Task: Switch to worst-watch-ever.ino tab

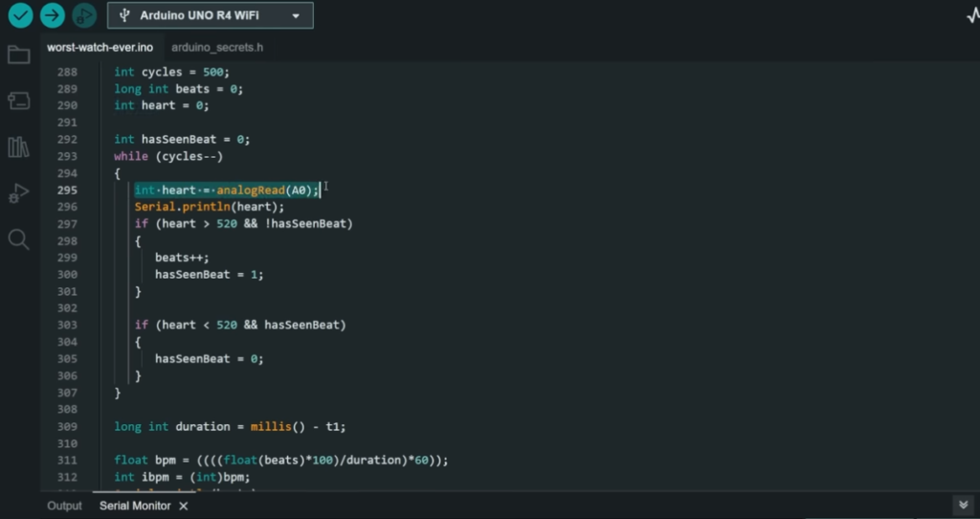Action: point(100,48)
